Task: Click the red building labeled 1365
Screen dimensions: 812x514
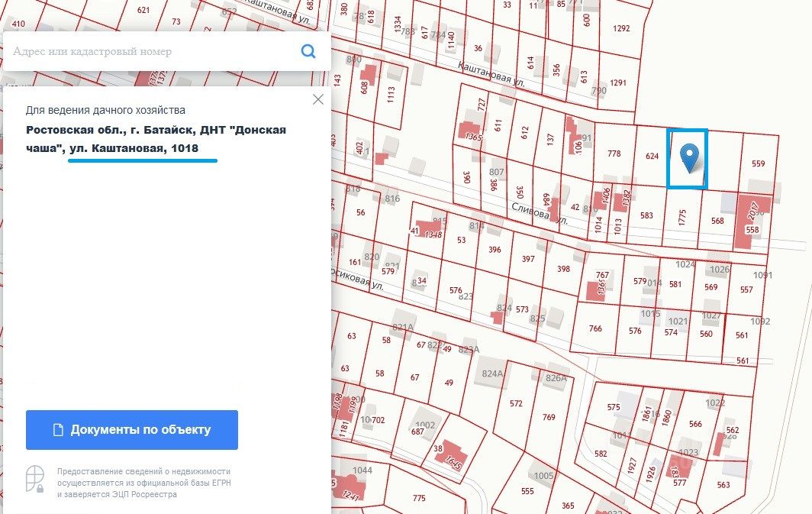Action: [470, 131]
